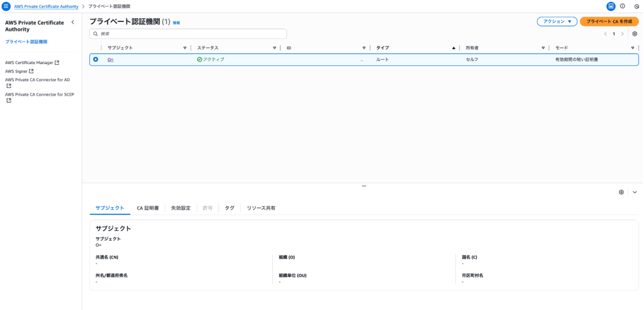Sort by the モード column arrow
The width and height of the screenshot is (644, 310).
pos(633,48)
